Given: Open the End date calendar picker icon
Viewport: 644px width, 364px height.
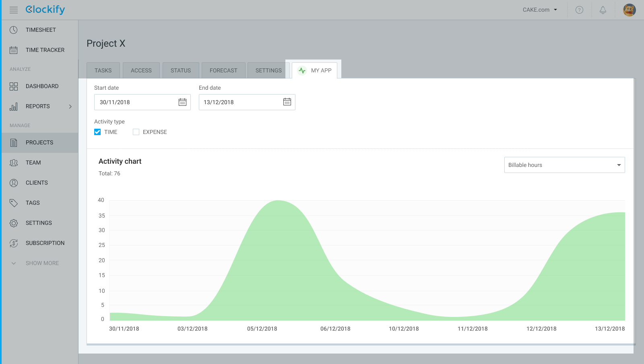Looking at the screenshot, I should coord(287,102).
